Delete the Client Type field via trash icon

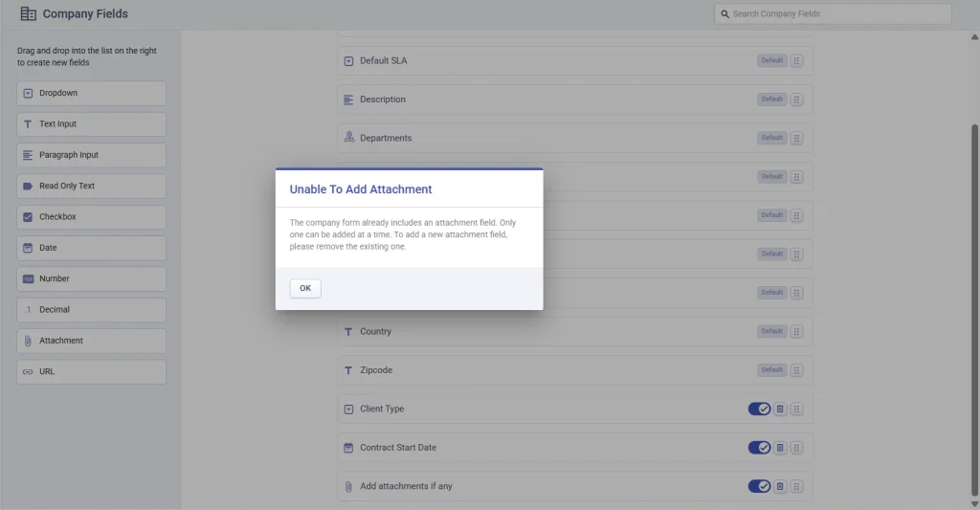780,409
